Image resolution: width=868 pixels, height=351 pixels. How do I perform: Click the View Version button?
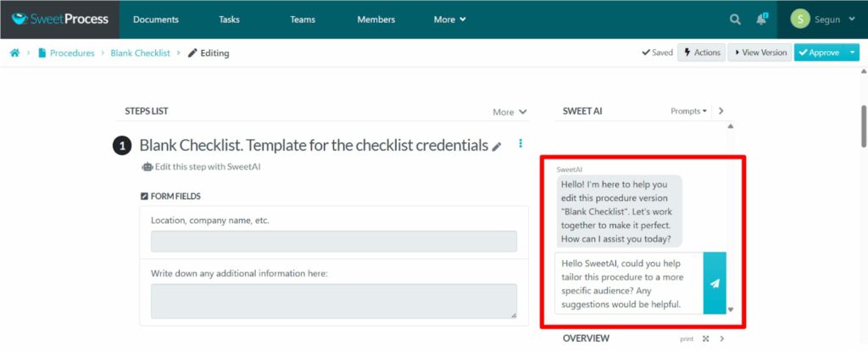point(759,53)
